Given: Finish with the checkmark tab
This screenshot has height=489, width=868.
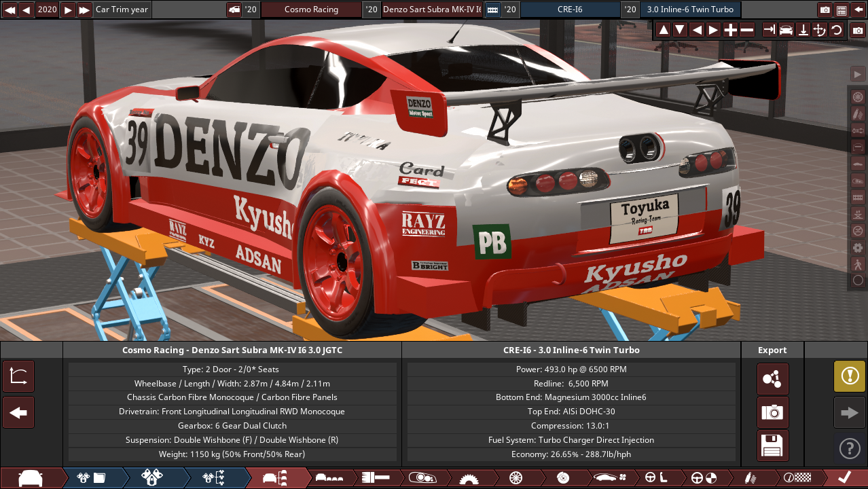Looking at the screenshot, I should [x=844, y=478].
